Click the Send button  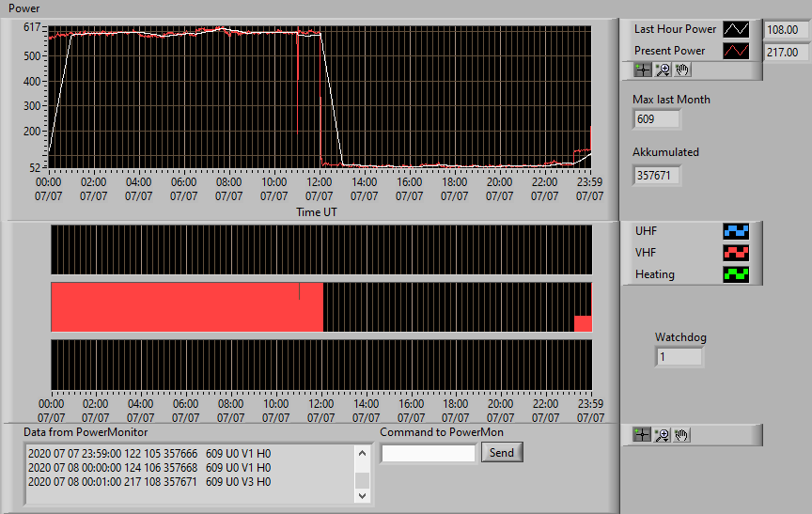(502, 452)
